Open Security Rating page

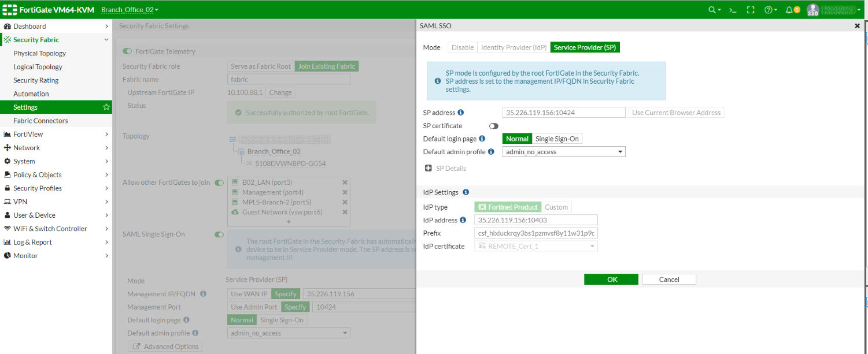[36, 80]
